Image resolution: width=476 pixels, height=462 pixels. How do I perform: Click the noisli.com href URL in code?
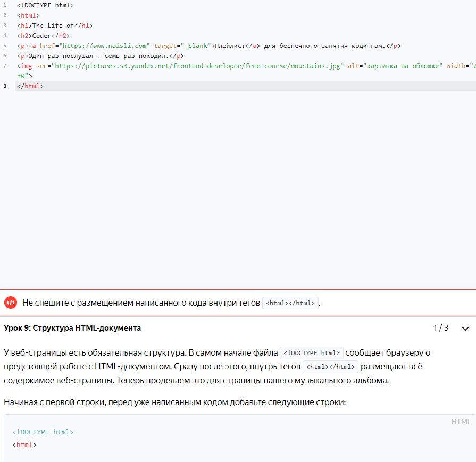[104, 46]
